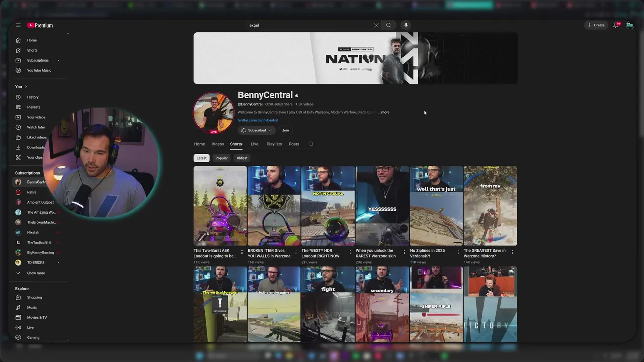Click BennyCentral channel avatar

[213, 113]
